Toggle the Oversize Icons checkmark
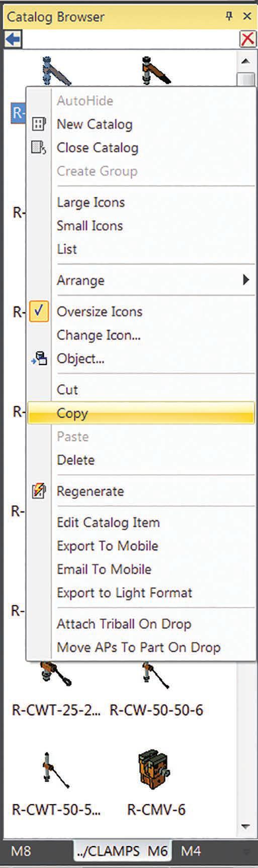Screen dimensions: 258x868 pos(39,311)
